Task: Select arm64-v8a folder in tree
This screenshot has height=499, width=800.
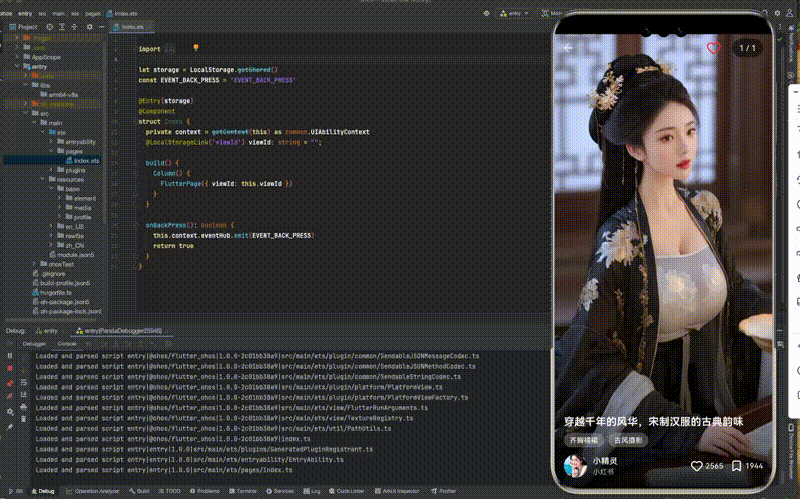Action: coord(59,94)
